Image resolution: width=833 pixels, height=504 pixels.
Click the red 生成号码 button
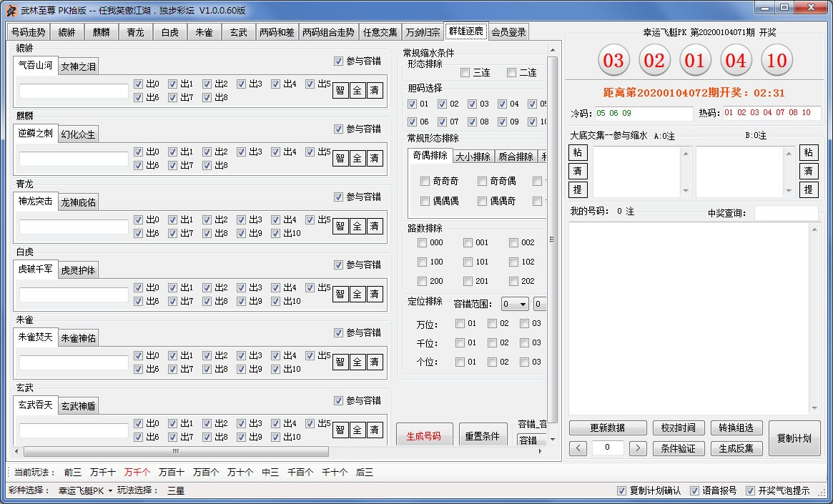(x=424, y=438)
